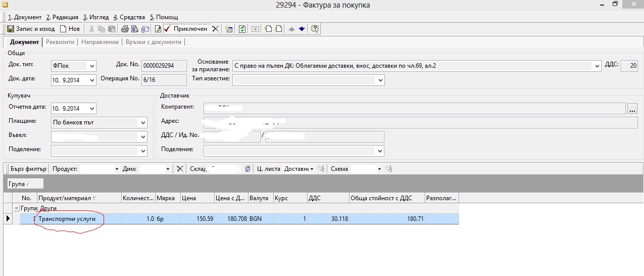Click the apply icon next to 'Схема'
The width and height of the screenshot is (644, 276).
[389, 169]
